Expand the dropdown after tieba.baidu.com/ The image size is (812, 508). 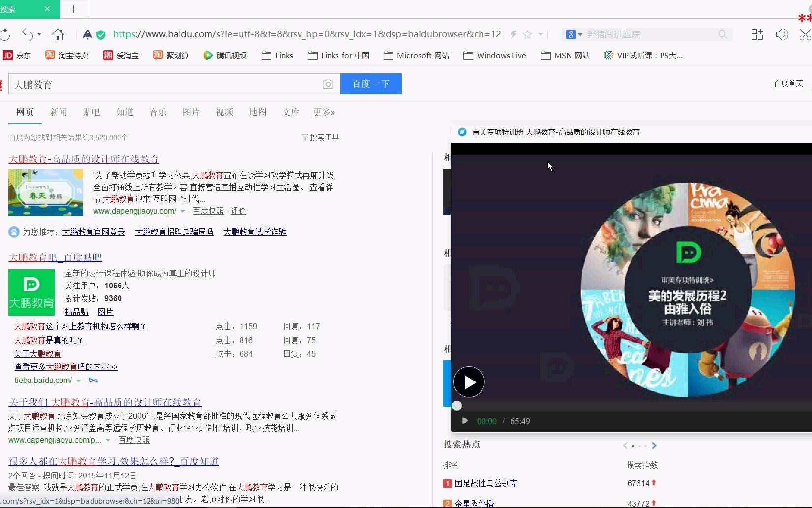coord(78,381)
